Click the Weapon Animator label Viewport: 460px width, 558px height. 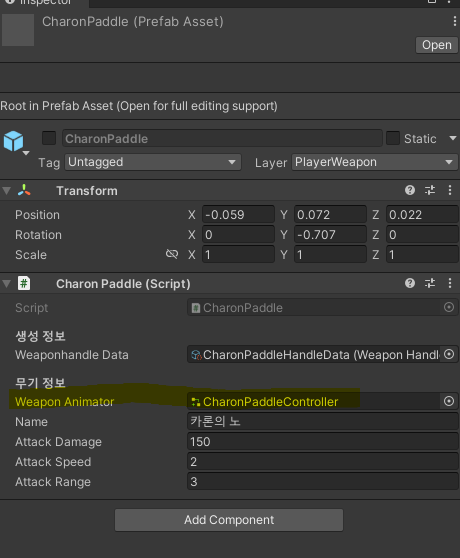pyautogui.click(x=64, y=402)
